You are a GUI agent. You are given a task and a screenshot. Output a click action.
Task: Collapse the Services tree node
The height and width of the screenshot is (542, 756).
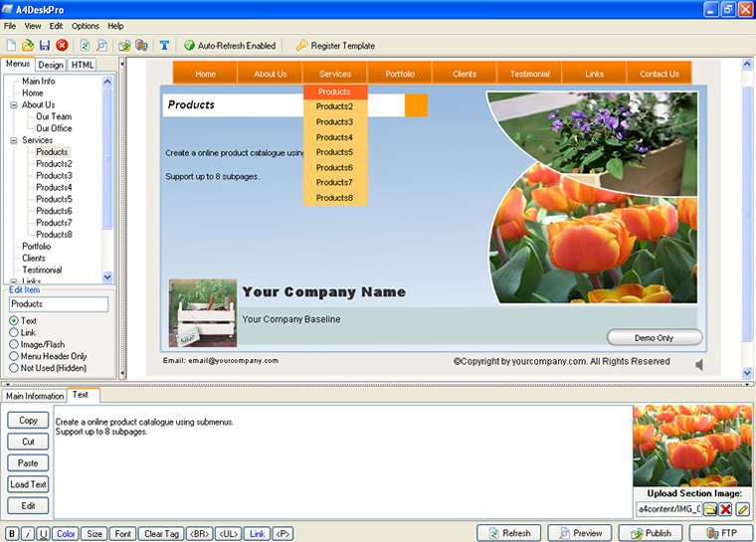14,140
